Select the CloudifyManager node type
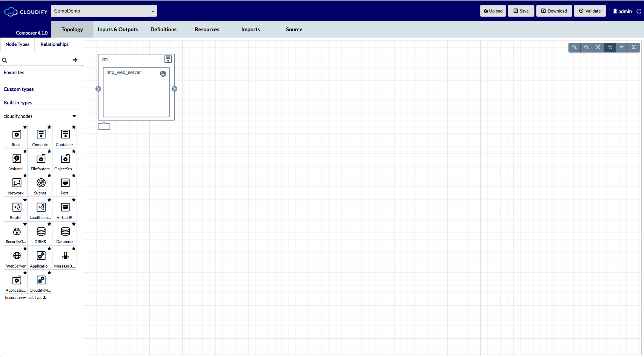Viewport: 644px width, 357px height. point(40,282)
